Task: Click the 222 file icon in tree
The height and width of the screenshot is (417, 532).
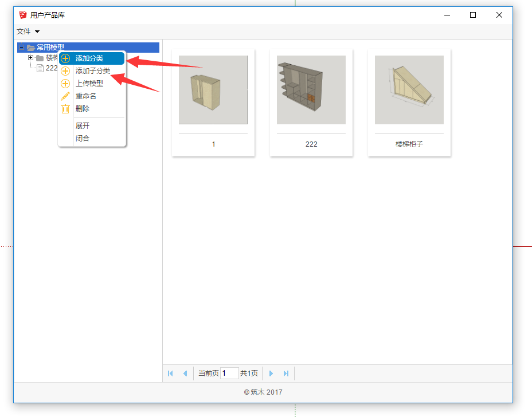Action: pos(40,68)
